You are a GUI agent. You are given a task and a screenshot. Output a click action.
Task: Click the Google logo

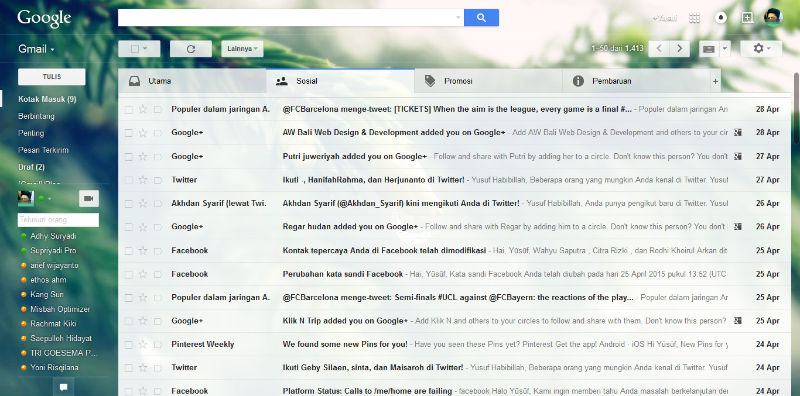(44, 18)
